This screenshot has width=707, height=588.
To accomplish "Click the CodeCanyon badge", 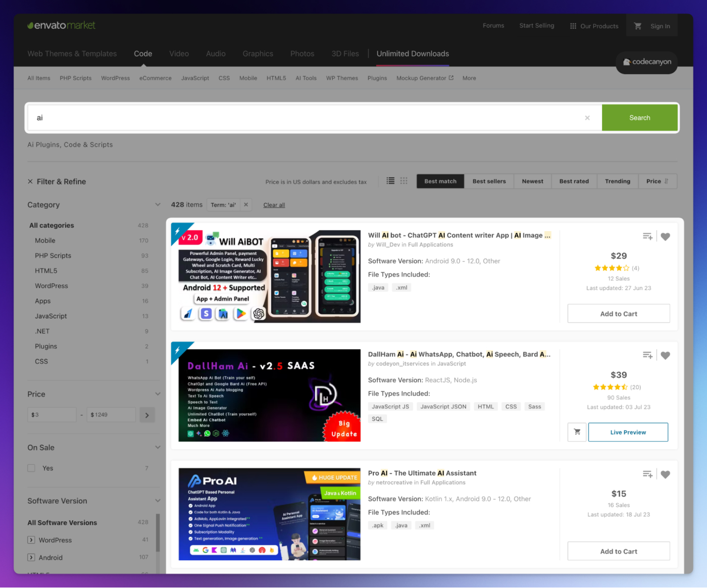I will point(647,62).
